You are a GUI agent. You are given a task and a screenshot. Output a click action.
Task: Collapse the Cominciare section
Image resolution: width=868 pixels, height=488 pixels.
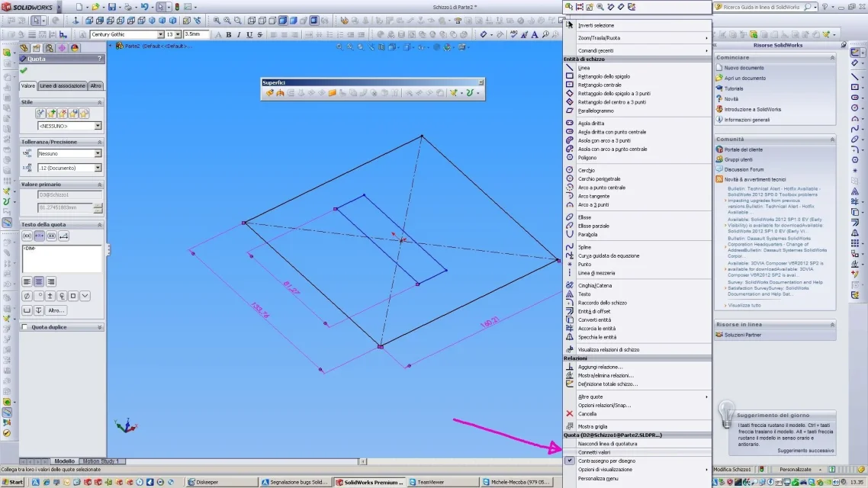(832, 57)
